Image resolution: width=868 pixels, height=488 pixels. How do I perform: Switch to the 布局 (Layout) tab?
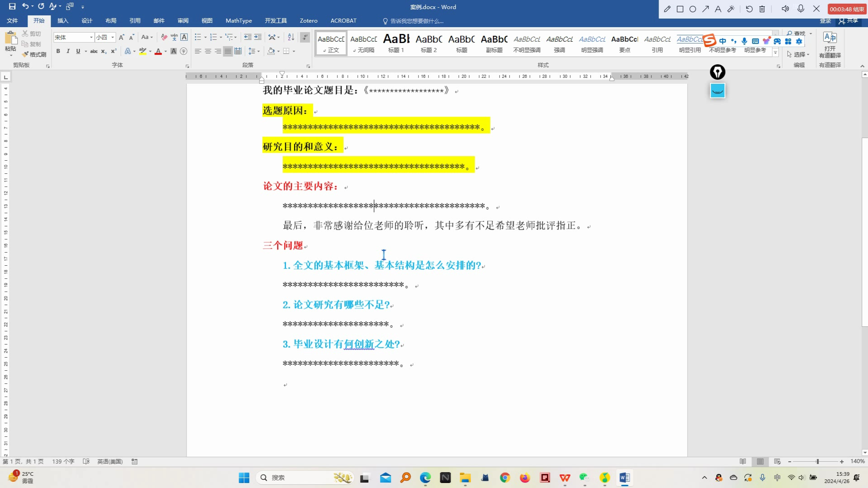[x=111, y=20]
